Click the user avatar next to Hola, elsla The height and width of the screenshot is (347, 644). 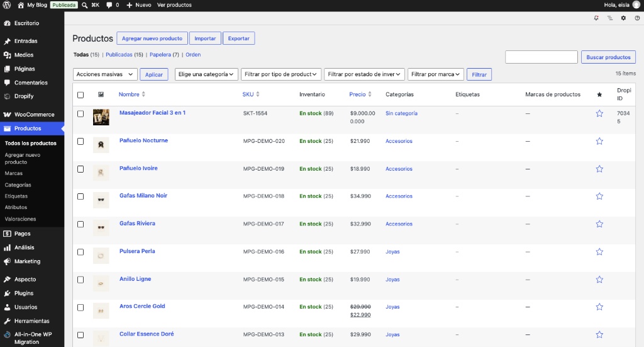[636, 5]
